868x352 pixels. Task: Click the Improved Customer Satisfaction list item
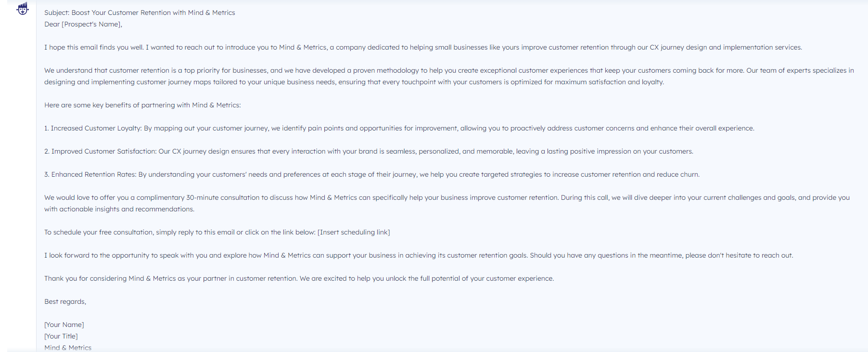(369, 151)
